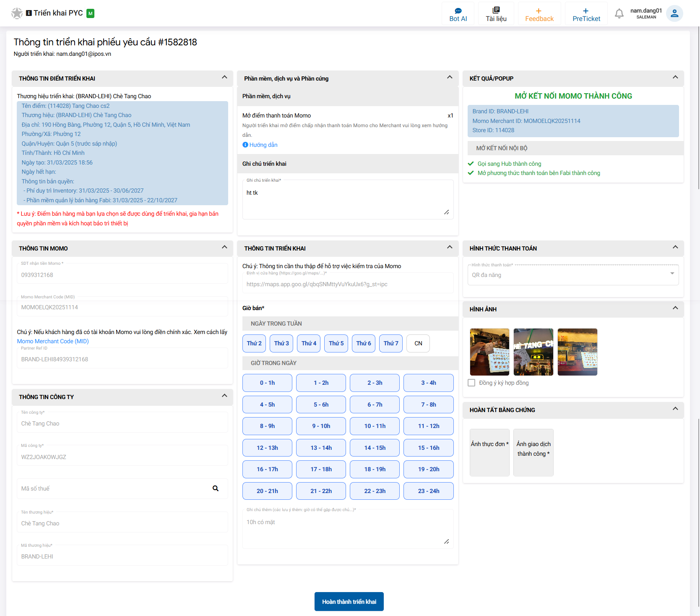Image resolution: width=700 pixels, height=616 pixels.
Task: Create a new PreTicket
Action: click(x=586, y=14)
